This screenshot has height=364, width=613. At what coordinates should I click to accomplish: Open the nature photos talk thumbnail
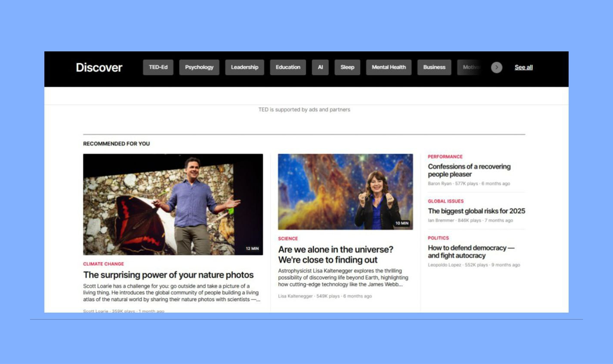point(173,204)
